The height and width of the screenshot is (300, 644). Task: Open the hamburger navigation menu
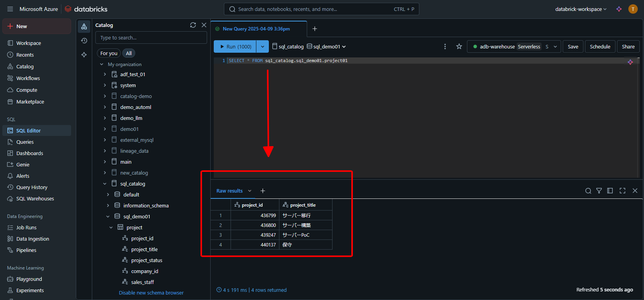click(x=10, y=9)
